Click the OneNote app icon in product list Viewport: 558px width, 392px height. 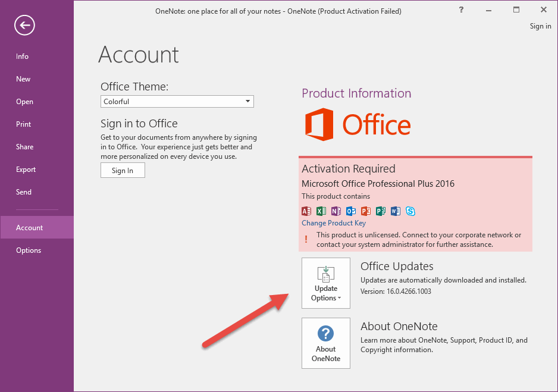[x=336, y=211]
